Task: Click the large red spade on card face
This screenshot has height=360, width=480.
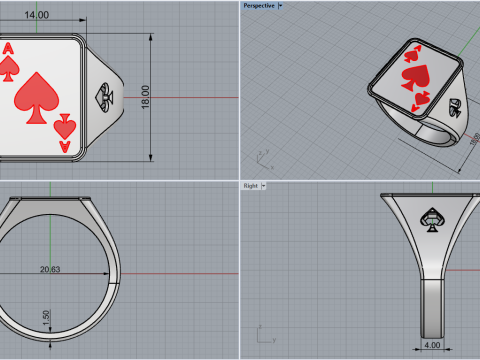Action: [36, 98]
